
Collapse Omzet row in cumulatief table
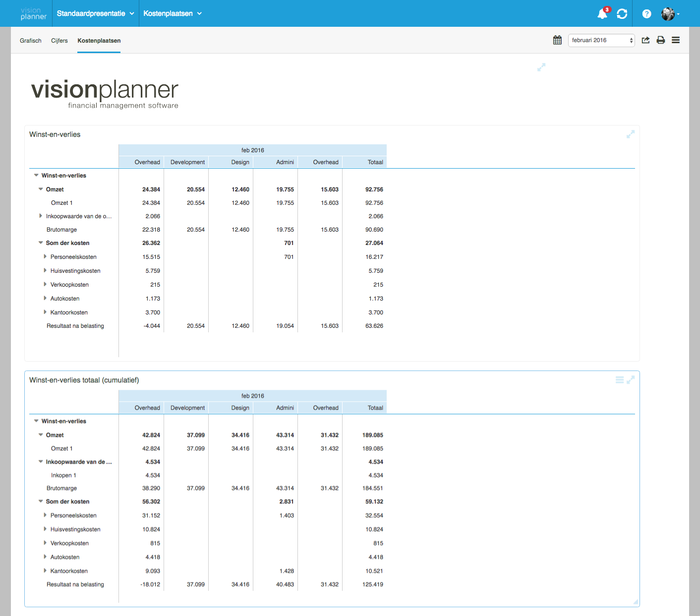tap(41, 434)
